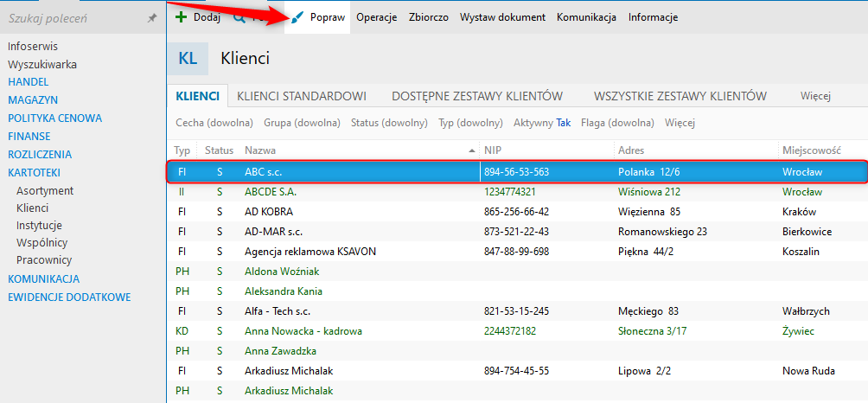Open the Więcej tabs overflow
Viewport: 868px width, 403px height.
816,96
